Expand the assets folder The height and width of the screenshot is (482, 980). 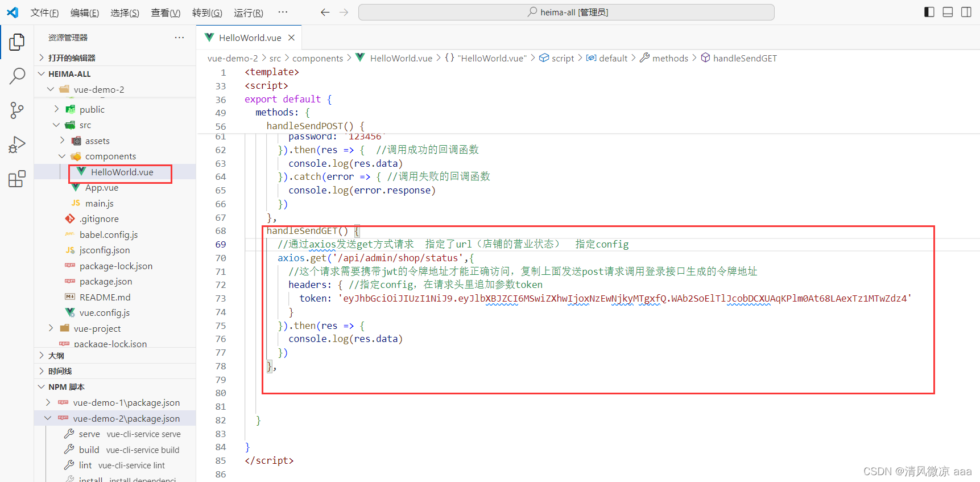coord(115,141)
